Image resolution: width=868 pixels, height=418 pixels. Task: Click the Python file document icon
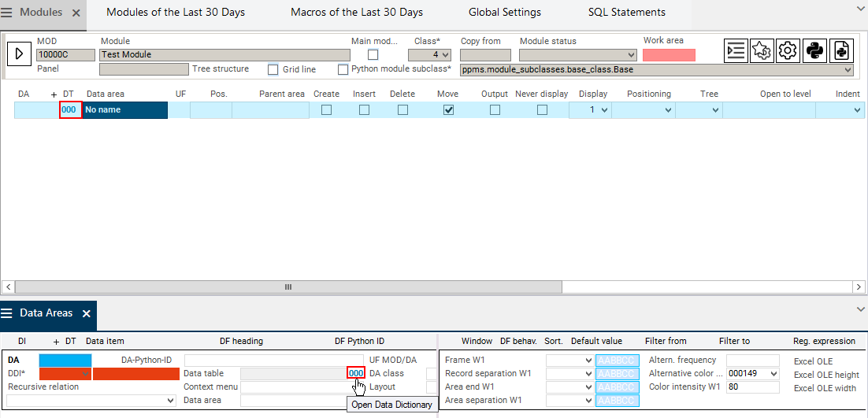click(841, 51)
